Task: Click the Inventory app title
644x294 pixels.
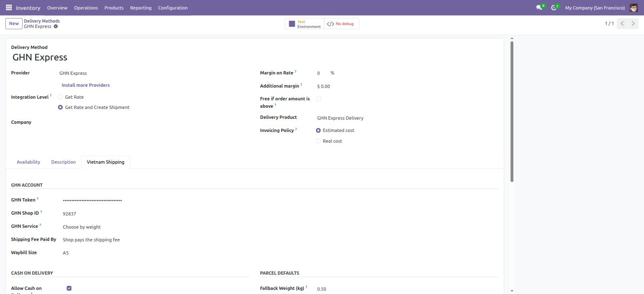Action: click(28, 8)
